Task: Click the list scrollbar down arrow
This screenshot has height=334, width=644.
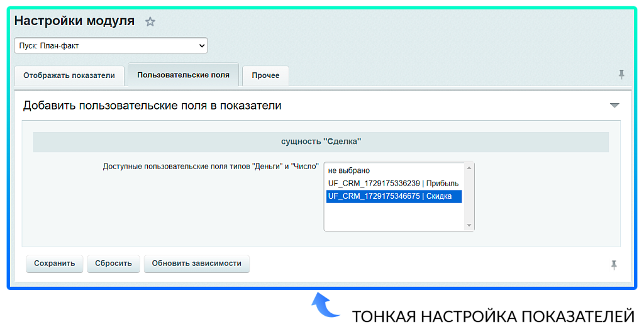Action: (x=469, y=225)
